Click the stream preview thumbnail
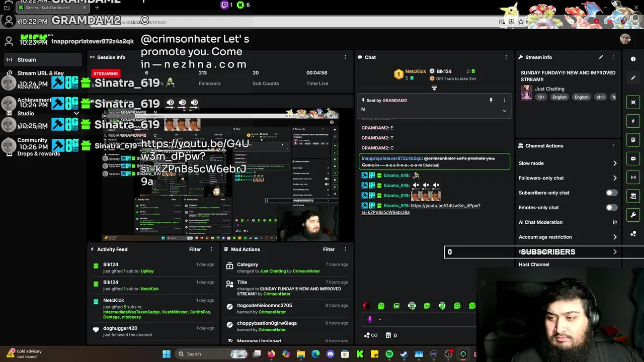This screenshot has height=362, width=644. (220, 174)
